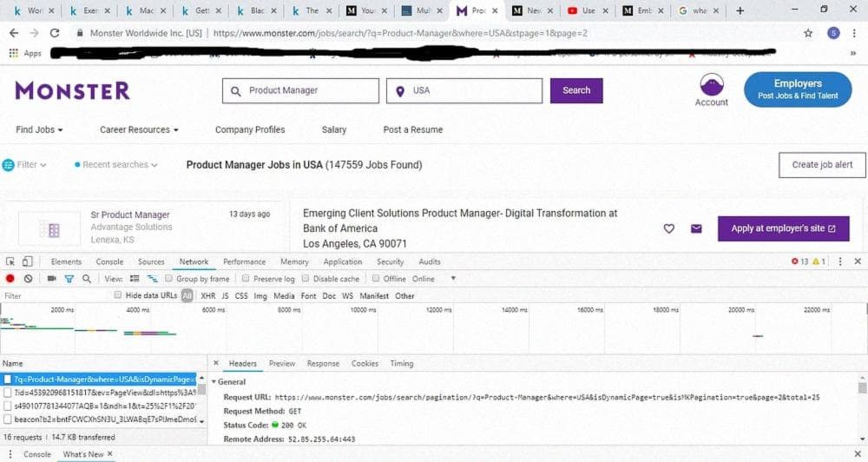Open the Account icon
This screenshot has height=462, width=868.
[712, 89]
